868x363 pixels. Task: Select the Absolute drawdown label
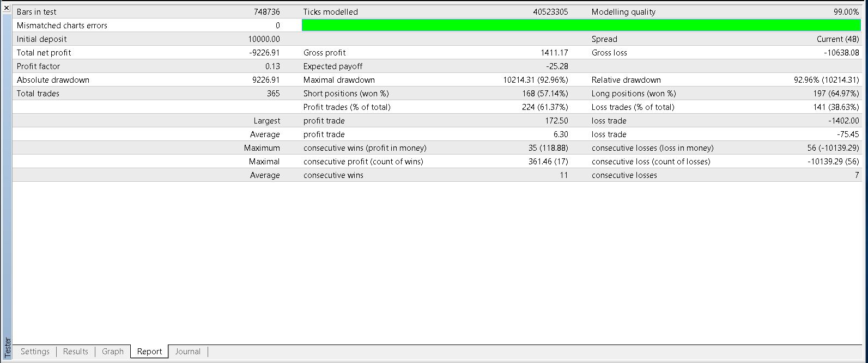[53, 80]
